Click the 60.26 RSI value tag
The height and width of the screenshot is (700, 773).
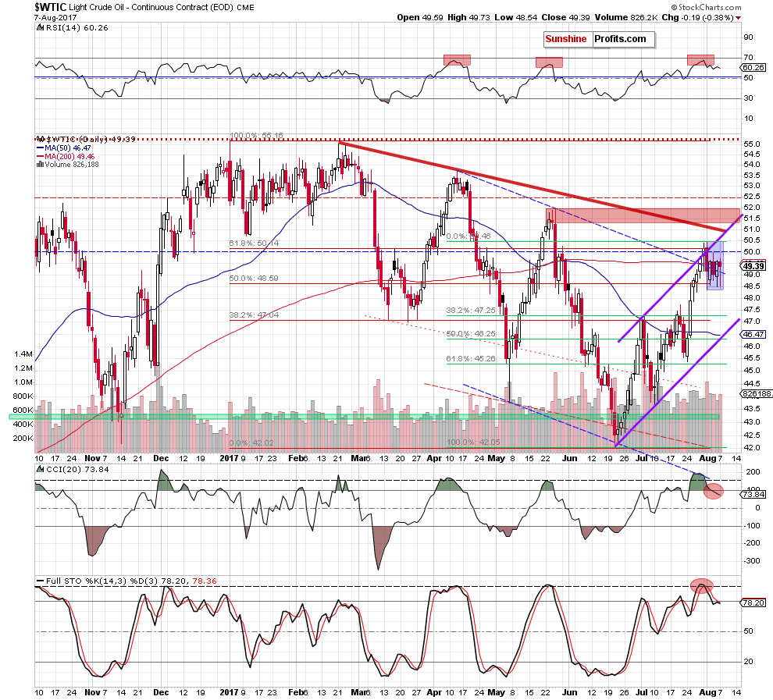(x=753, y=67)
